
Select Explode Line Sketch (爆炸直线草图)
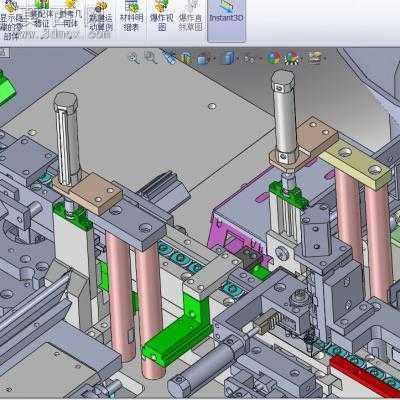tap(191, 17)
